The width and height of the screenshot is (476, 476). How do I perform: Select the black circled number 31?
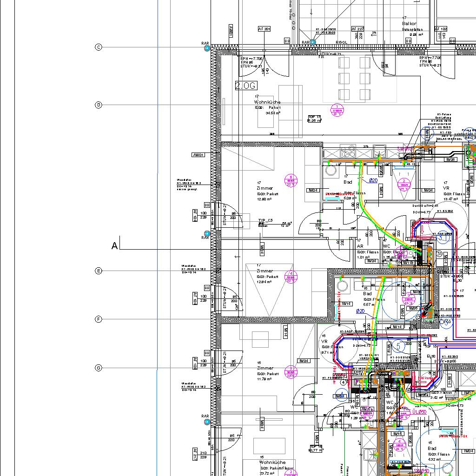point(439,253)
